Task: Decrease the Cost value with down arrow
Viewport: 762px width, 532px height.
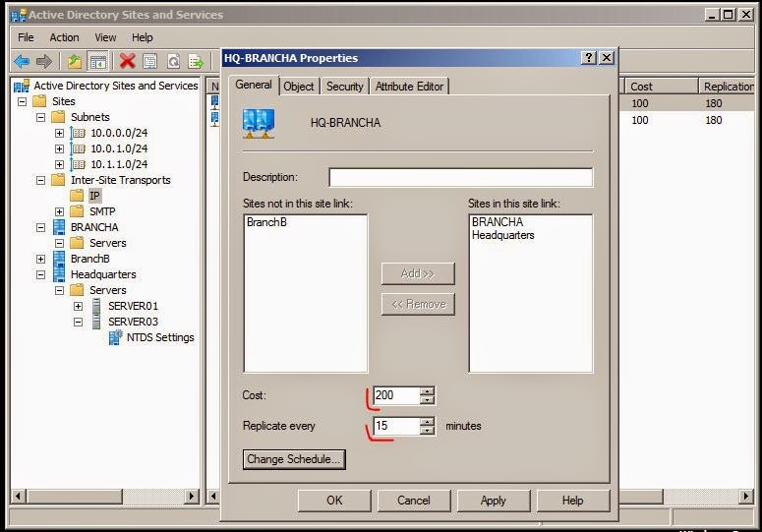Action: (427, 400)
